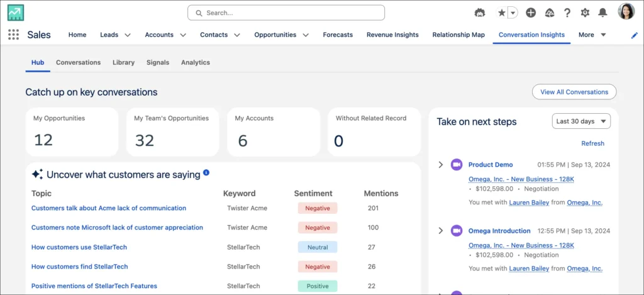Open topic about Microsoft lack of appreciation

117,227
